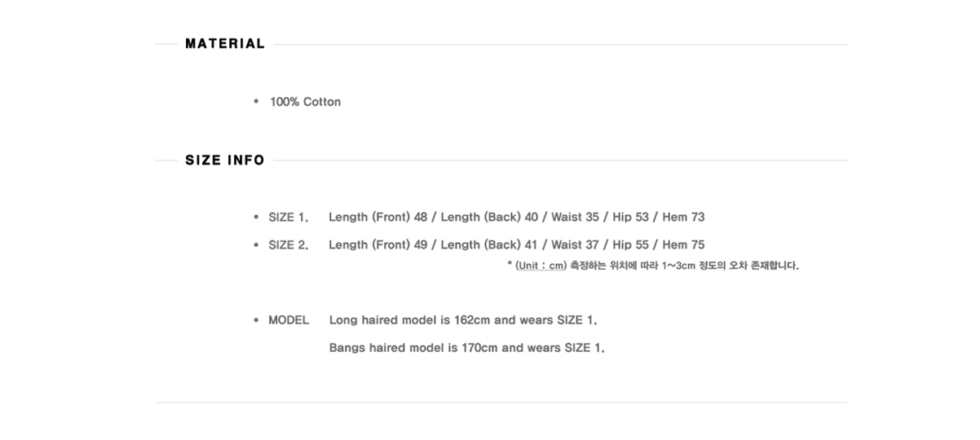Click the bullet before SIZE 2.
This screenshot has width=980, height=440.
coord(256,245)
